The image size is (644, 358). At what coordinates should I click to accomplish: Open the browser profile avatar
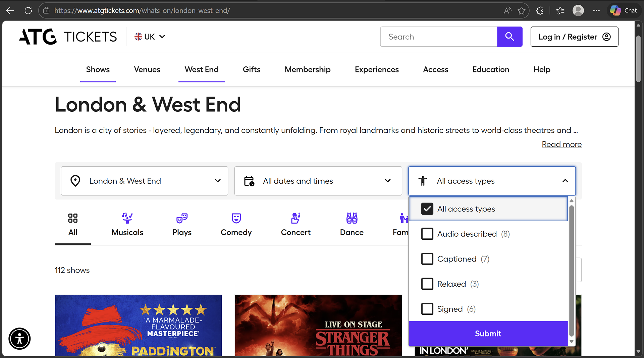tap(578, 10)
